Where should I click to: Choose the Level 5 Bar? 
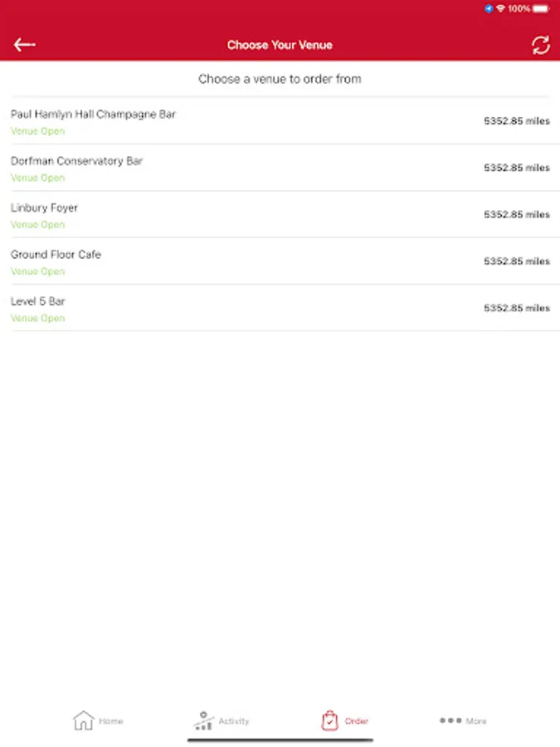(x=37, y=301)
